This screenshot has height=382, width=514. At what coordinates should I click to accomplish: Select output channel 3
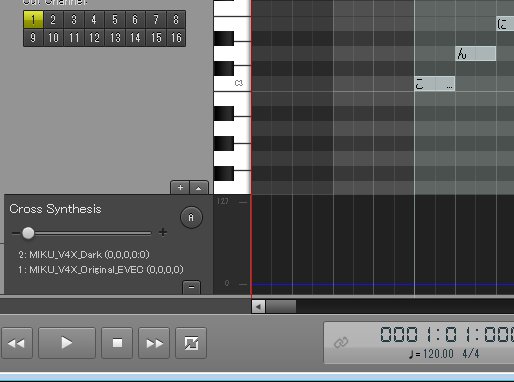[x=74, y=20]
